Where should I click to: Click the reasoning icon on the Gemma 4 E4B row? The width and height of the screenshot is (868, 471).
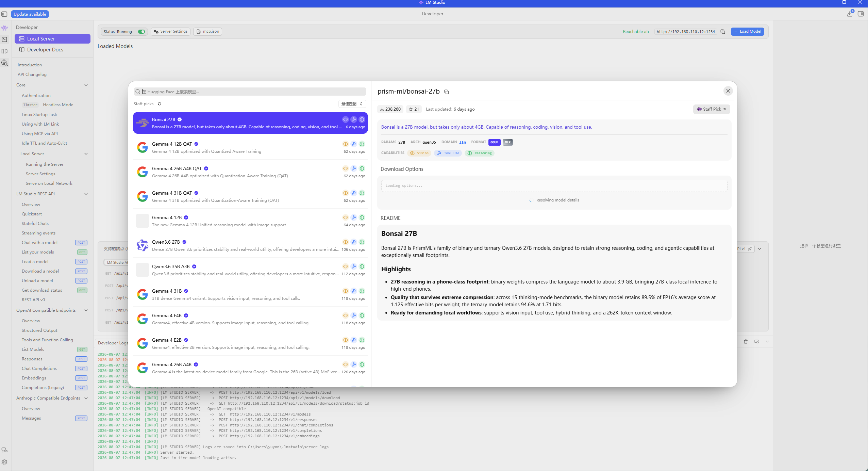coord(362,315)
